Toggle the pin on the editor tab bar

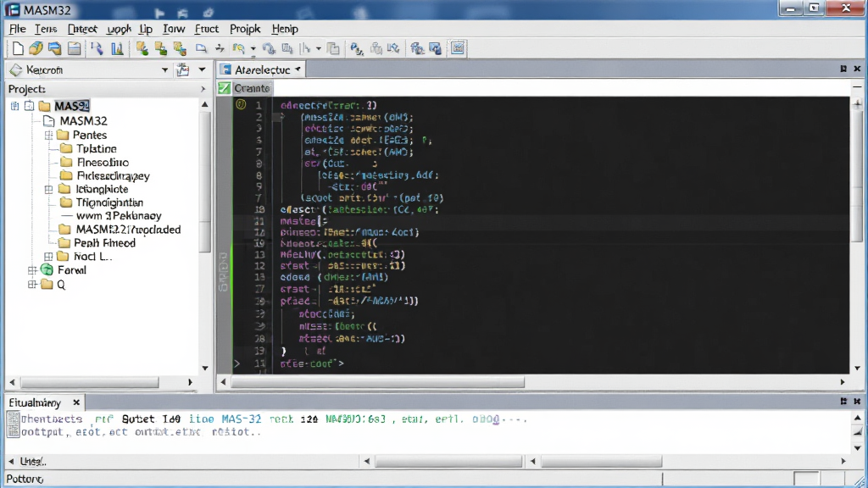843,69
